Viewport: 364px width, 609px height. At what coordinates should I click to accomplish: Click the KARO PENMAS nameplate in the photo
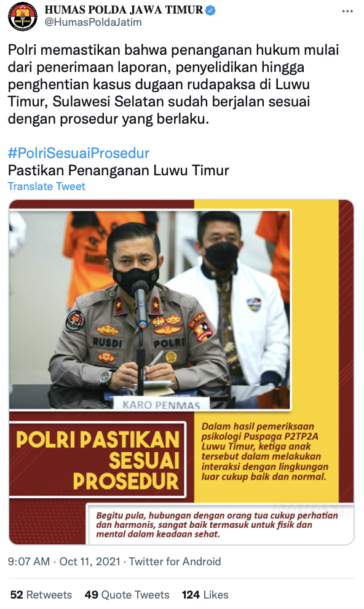click(x=161, y=404)
